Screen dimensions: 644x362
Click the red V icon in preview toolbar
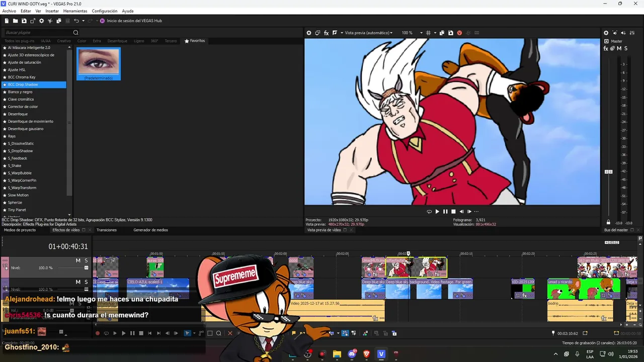pyautogui.click(x=459, y=33)
